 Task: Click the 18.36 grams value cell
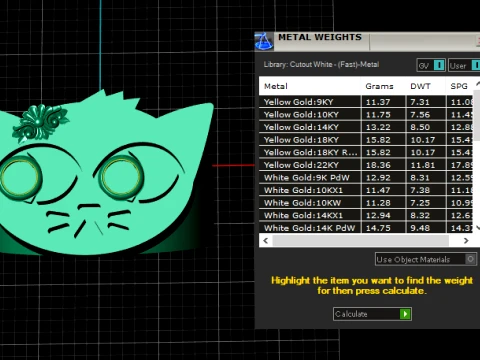383,165
